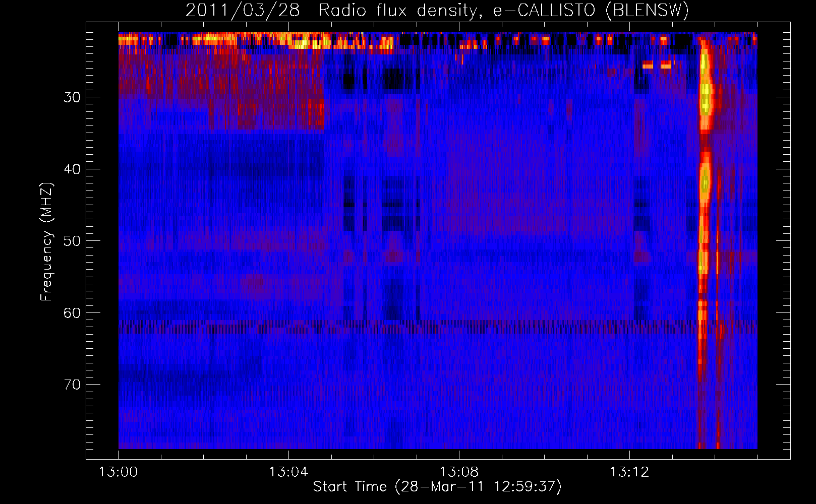The height and width of the screenshot is (504, 816).
Task: Click the 50 frequency tick label
Action: (72, 241)
